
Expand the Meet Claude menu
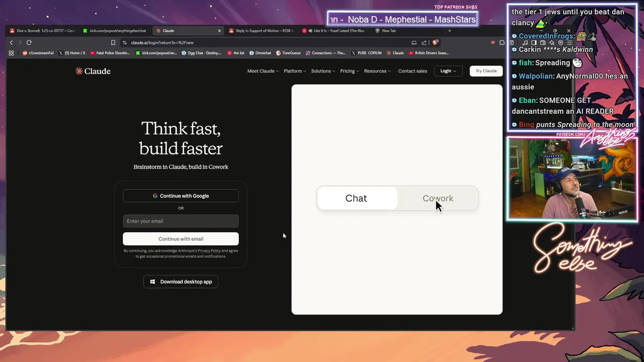point(263,71)
